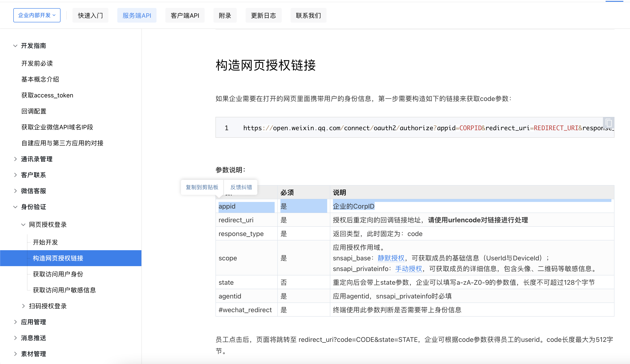The image size is (630, 364).
Task: Open the 更新日志 tab
Action: (x=264, y=15)
